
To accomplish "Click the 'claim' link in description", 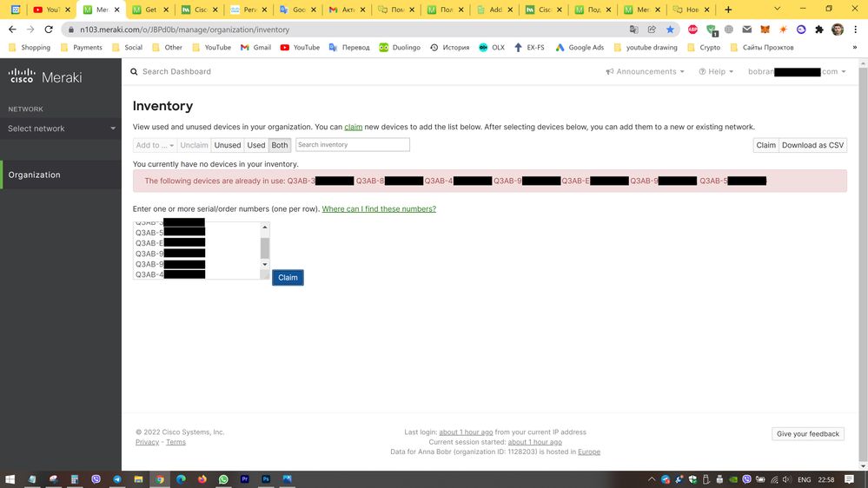I will [x=353, y=127].
